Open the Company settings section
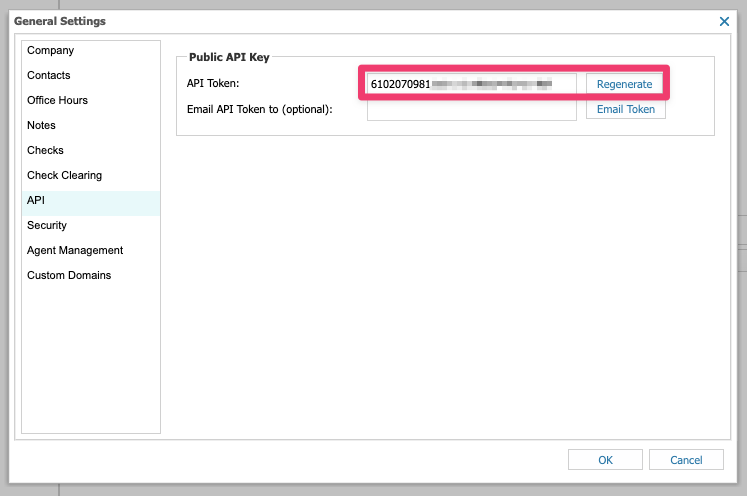 click(x=91, y=51)
